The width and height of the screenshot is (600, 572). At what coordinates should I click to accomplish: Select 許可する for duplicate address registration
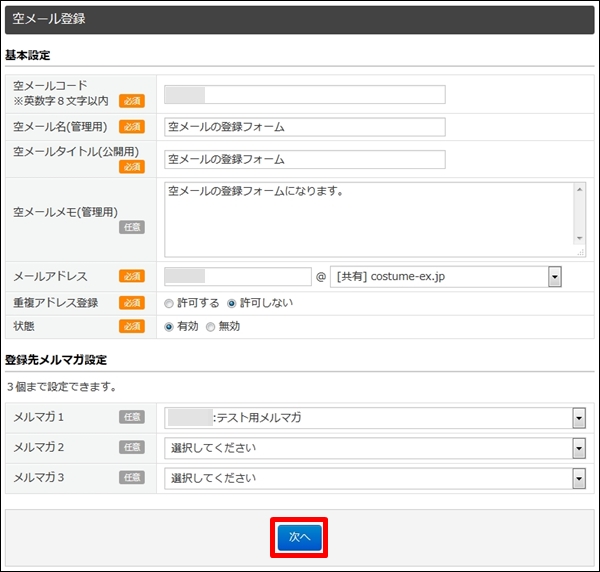tap(169, 304)
